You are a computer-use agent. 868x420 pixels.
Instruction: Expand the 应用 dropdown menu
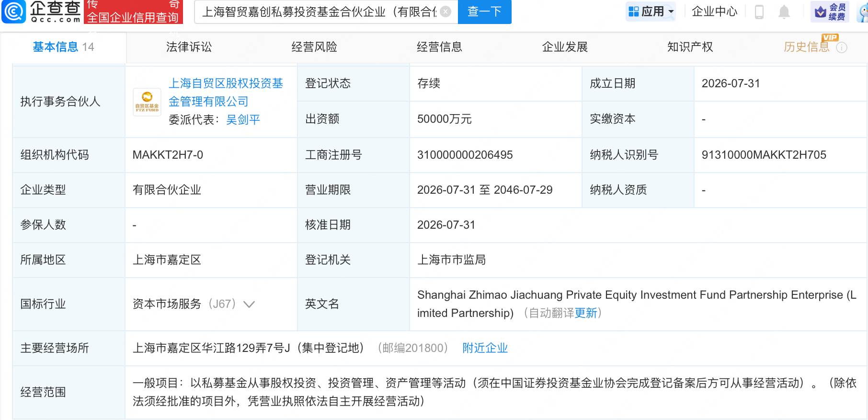[651, 12]
